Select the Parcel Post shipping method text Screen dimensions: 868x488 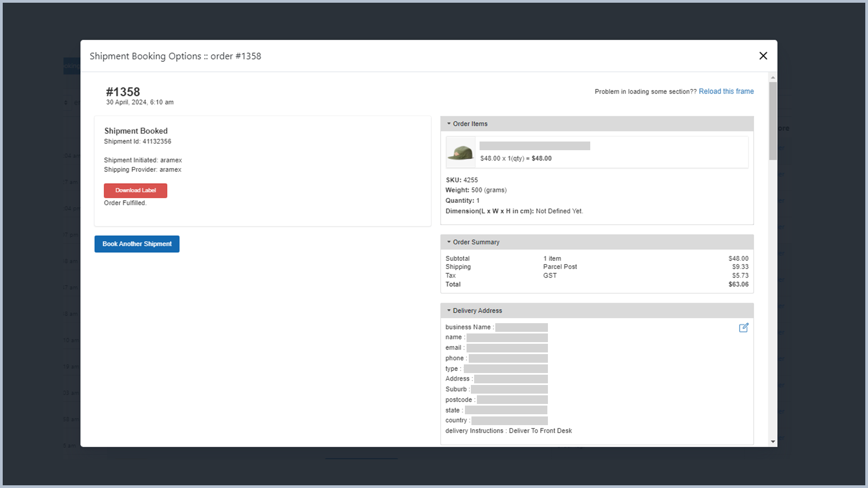(x=560, y=267)
